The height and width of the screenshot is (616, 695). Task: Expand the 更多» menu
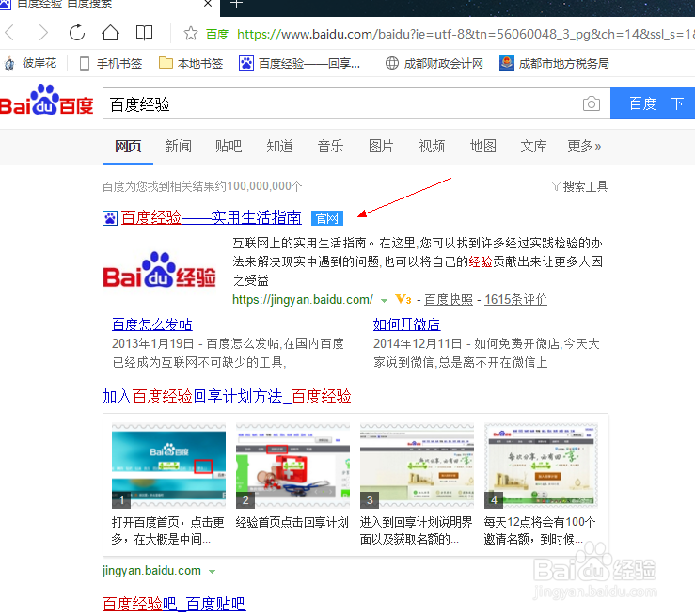(x=584, y=146)
